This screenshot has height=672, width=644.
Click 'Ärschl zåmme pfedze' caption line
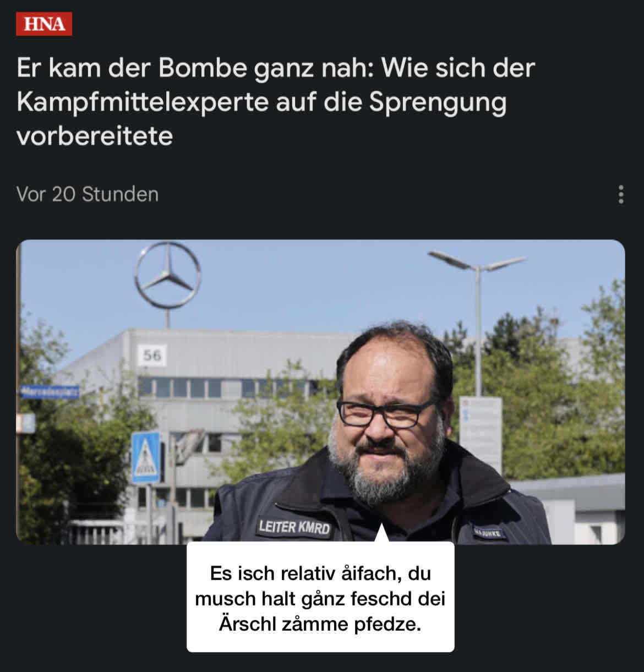pyautogui.click(x=320, y=624)
